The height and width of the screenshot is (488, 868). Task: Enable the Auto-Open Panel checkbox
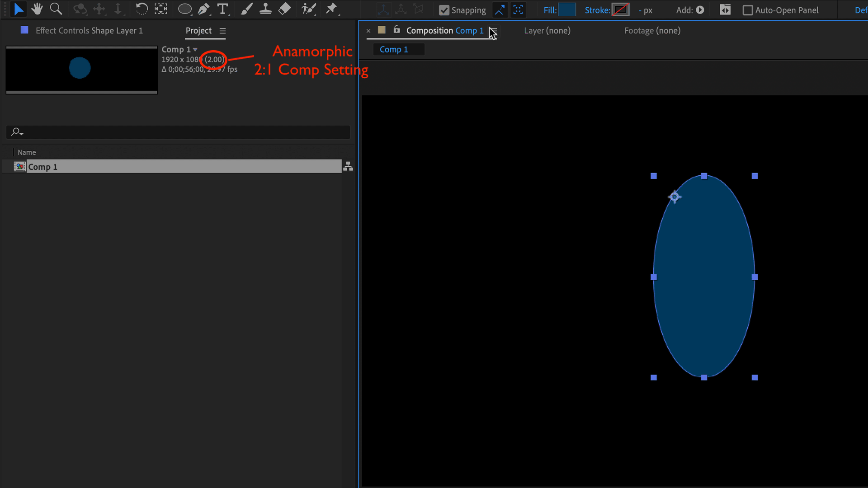click(x=748, y=10)
